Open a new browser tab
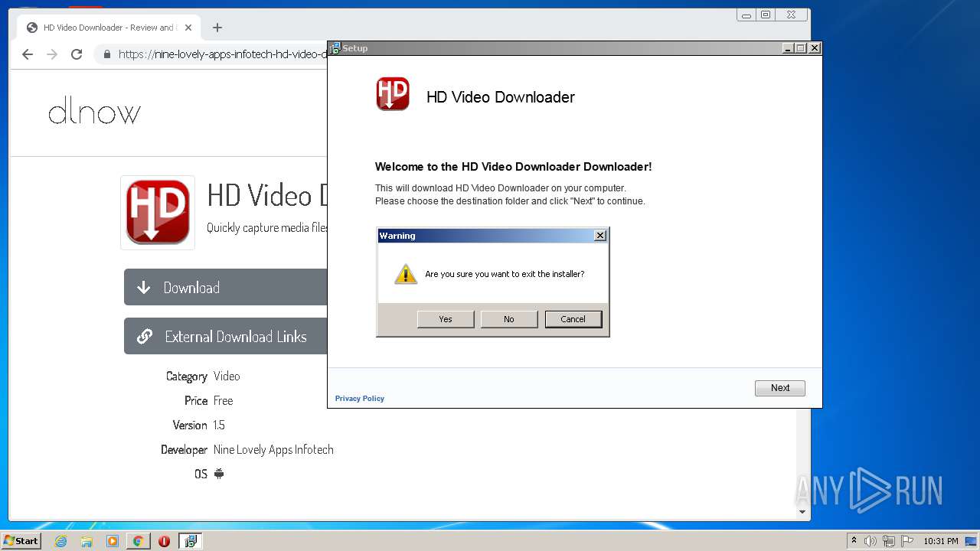This screenshot has width=980, height=551. click(x=217, y=28)
